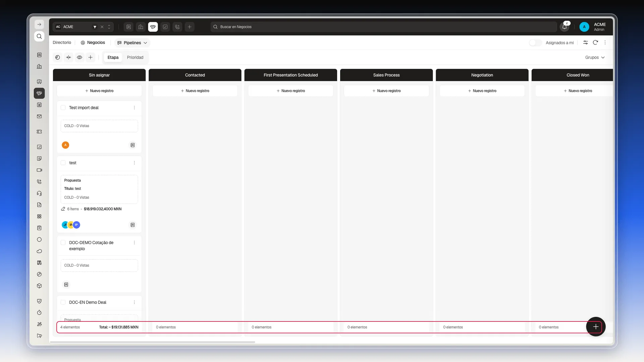Viewport: 644px width, 362px height.
Task: Open the mail envelope icon in the sidebar
Action: pos(39,116)
